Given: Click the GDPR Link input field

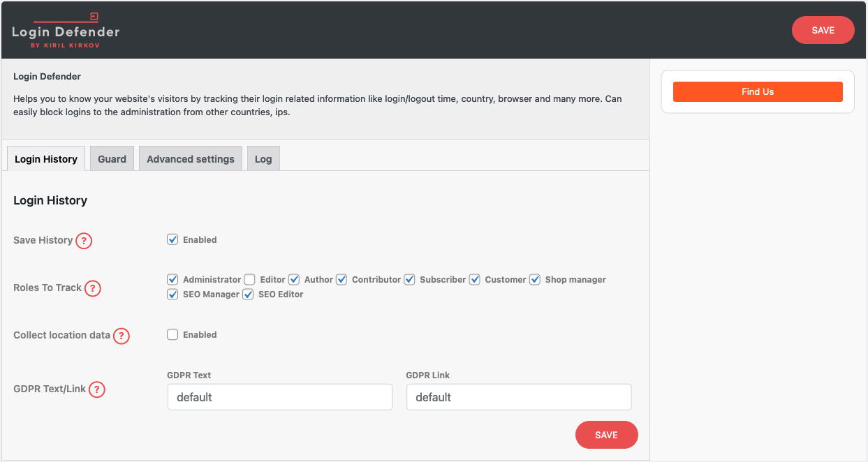Looking at the screenshot, I should coord(519,396).
